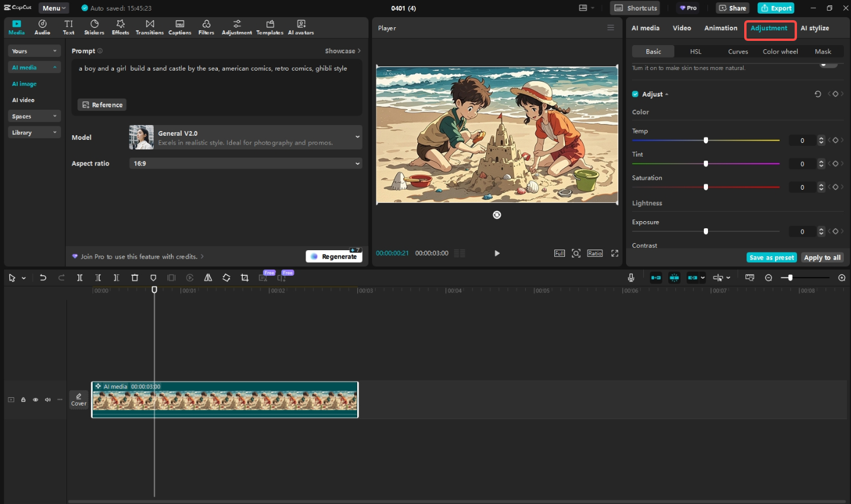Open the Filters panel
Image resolution: width=851 pixels, height=504 pixels.
(206, 27)
